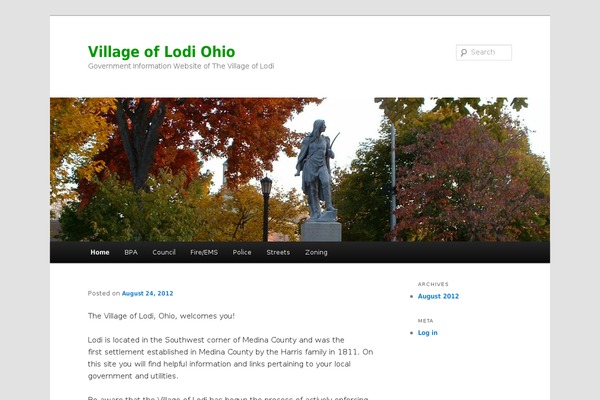This screenshot has height=400, width=600.
Task: Open the August 24, 2012 post date link
Action: (147, 294)
